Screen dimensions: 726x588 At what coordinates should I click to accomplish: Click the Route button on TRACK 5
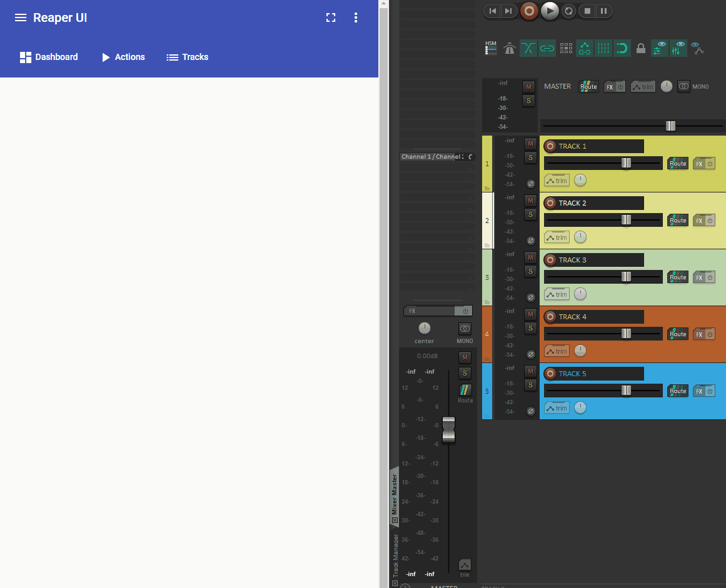click(x=678, y=391)
